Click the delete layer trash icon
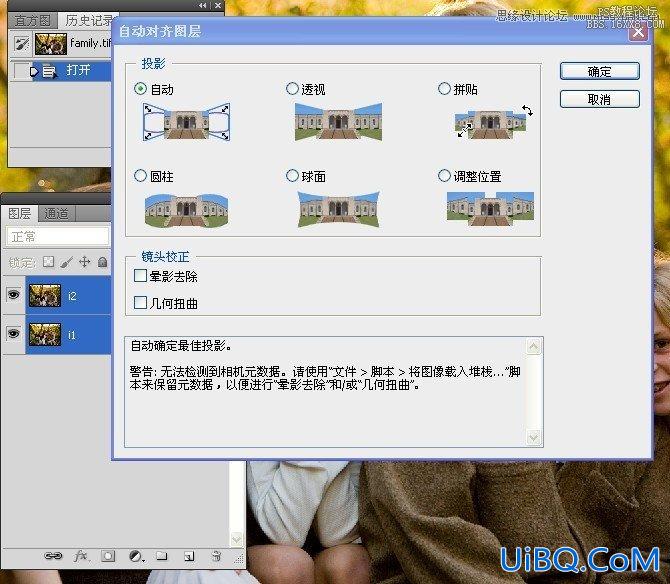The image size is (670, 584). click(216, 556)
